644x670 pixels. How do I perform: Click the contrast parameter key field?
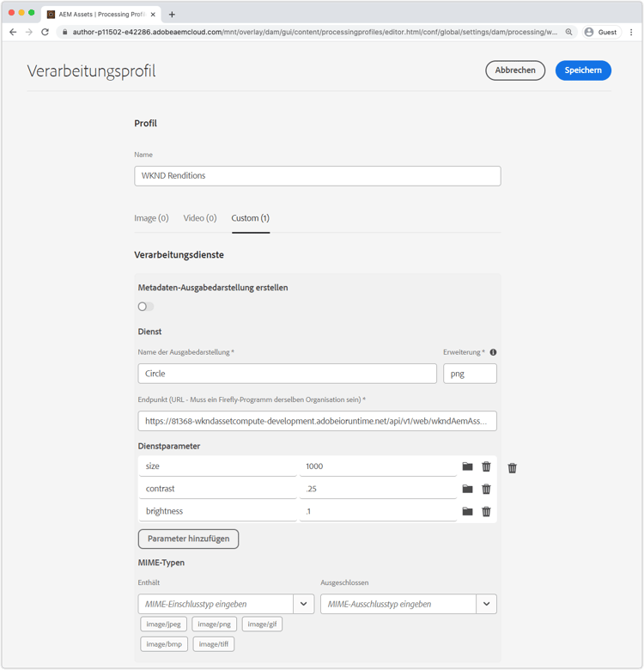click(x=218, y=489)
